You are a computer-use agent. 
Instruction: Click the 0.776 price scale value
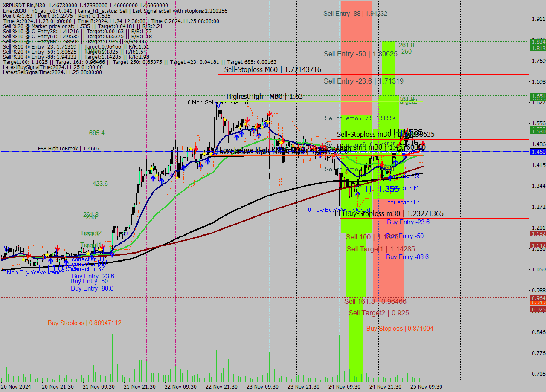tap(539, 353)
